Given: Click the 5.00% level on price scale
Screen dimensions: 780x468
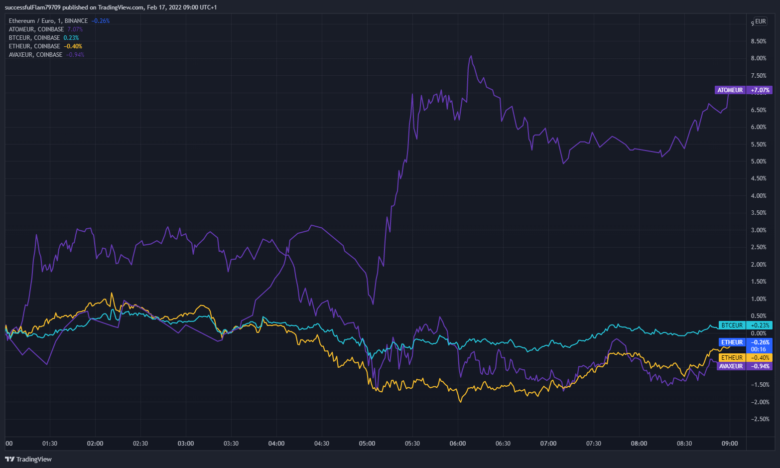Looking at the screenshot, I should pyautogui.click(x=758, y=161).
